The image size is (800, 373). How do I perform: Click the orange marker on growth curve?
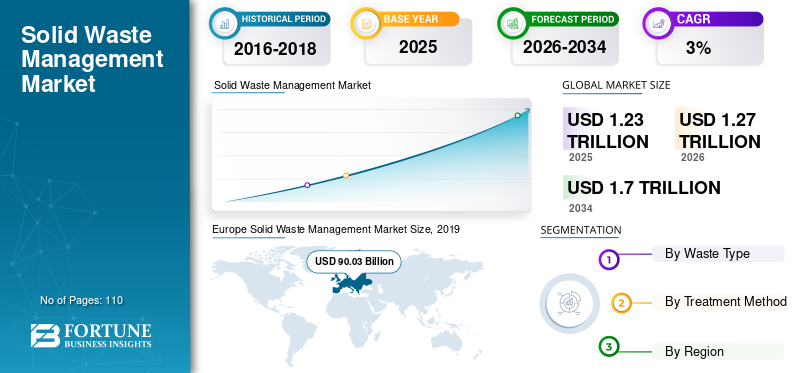click(x=346, y=176)
